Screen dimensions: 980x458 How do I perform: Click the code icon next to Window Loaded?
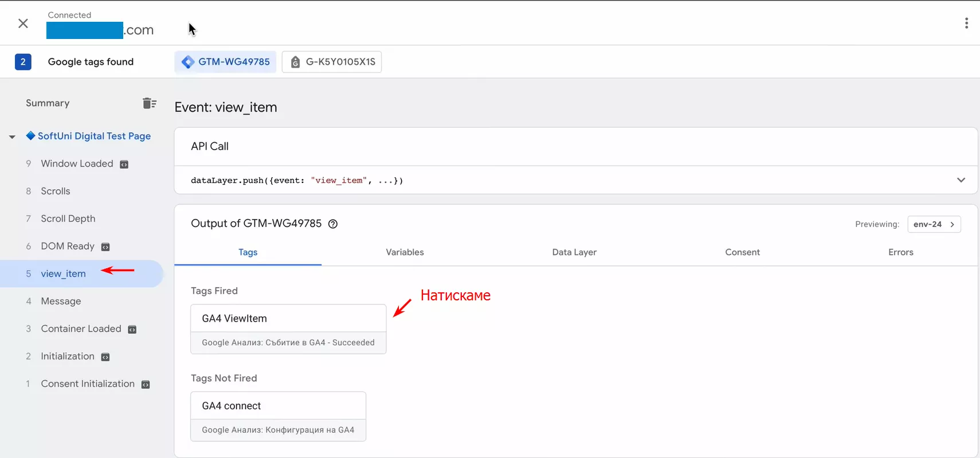click(124, 165)
